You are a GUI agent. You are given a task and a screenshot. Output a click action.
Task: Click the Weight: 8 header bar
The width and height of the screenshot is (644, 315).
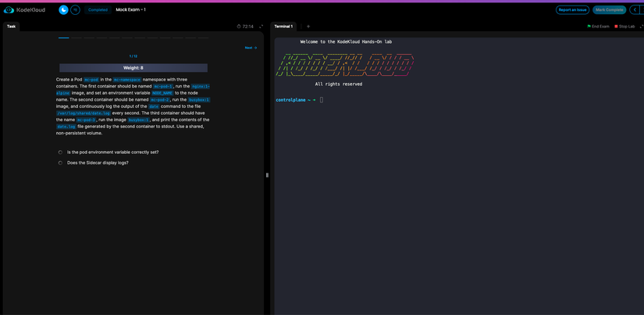click(x=133, y=68)
